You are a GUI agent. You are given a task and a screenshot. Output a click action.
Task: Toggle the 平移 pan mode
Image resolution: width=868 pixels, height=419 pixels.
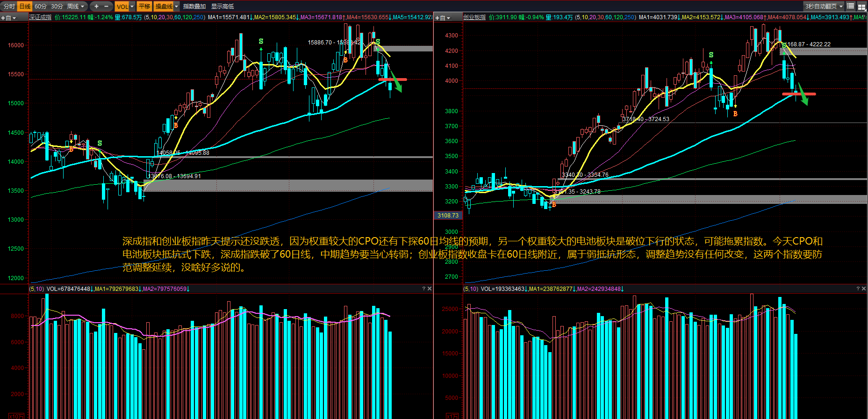(x=144, y=6)
